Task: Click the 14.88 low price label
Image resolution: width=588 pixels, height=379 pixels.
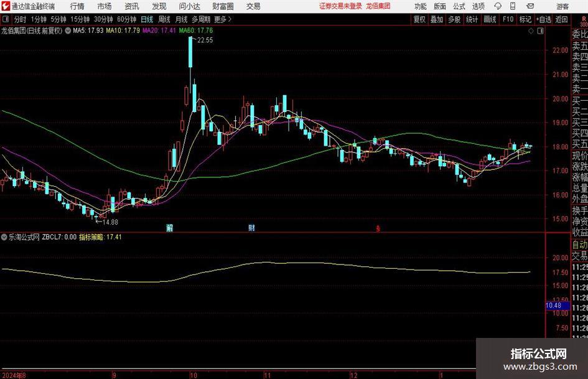Action: (x=110, y=222)
